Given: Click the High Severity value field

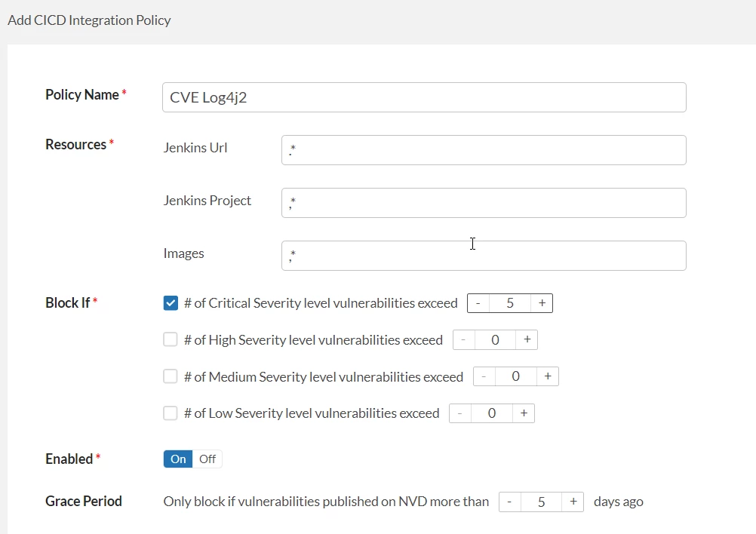Looking at the screenshot, I should point(495,339).
